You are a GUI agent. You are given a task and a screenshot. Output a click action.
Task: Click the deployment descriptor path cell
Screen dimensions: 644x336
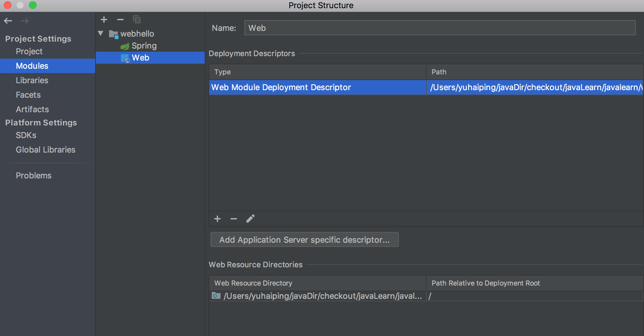coord(535,87)
